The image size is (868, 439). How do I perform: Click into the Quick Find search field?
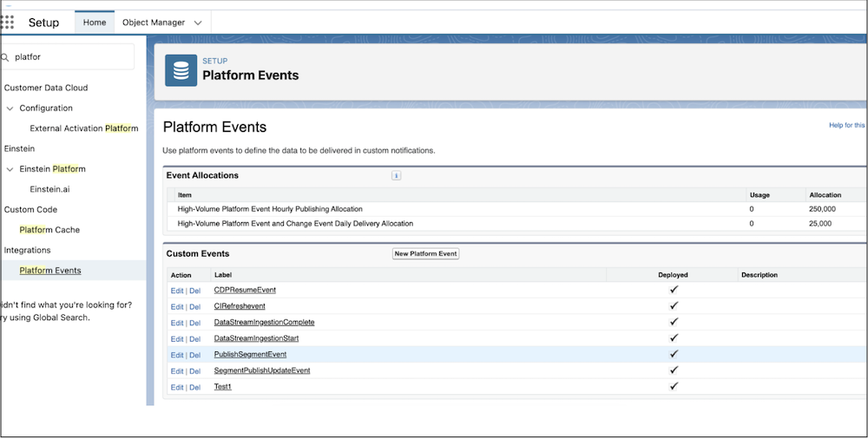(x=67, y=57)
